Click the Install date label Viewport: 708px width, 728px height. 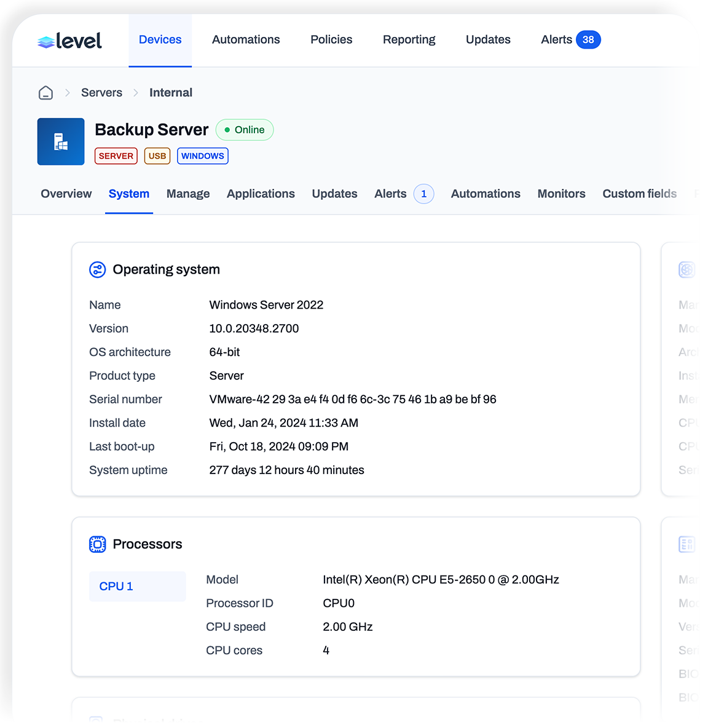117,423
